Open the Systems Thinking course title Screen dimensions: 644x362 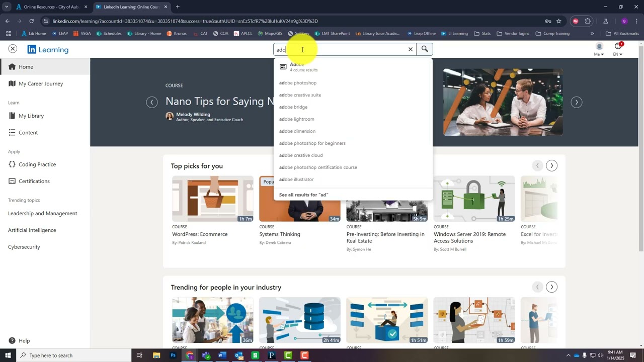click(280, 234)
